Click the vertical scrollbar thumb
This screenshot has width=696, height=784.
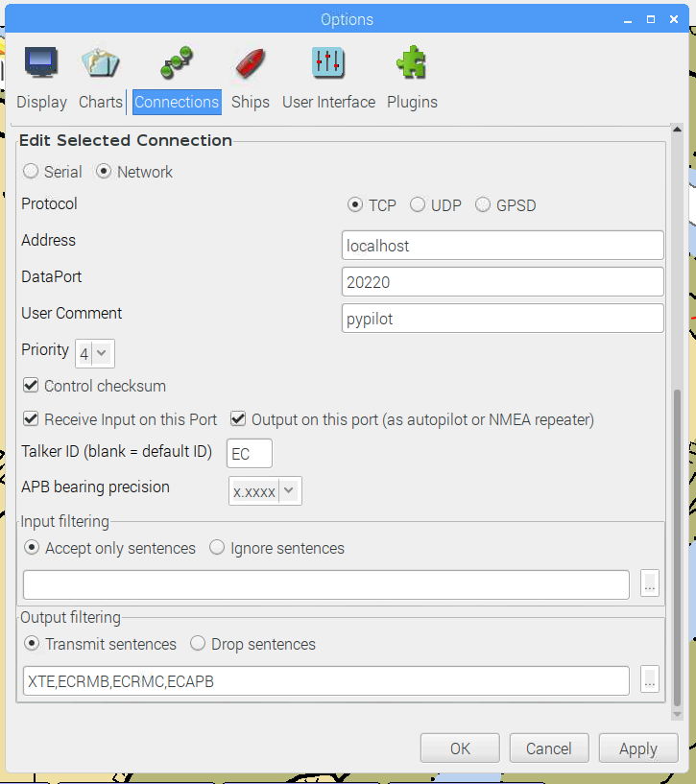coord(678,548)
